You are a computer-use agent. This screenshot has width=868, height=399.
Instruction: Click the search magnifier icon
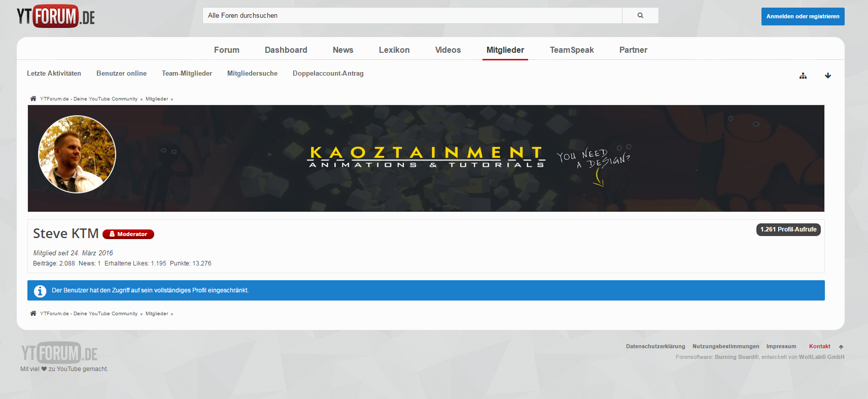point(640,16)
